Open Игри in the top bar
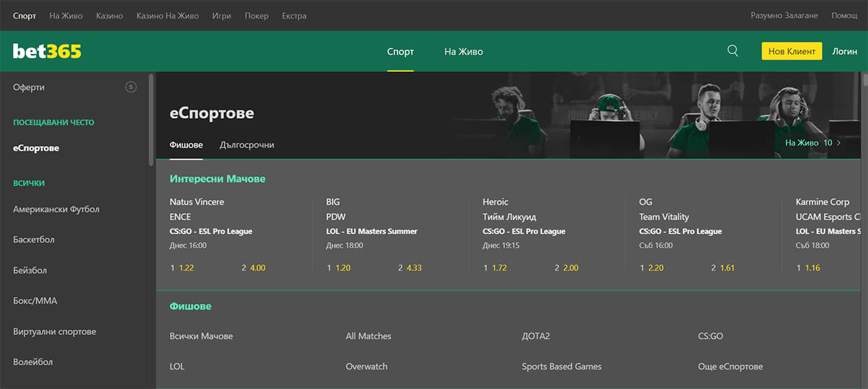The height and width of the screenshot is (389, 868). pos(222,16)
